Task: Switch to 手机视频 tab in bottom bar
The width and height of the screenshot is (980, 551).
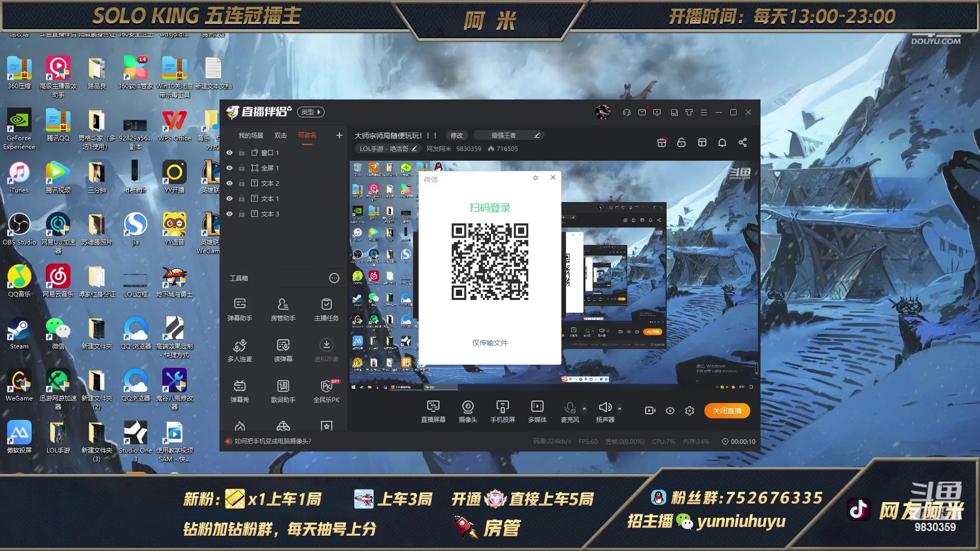Action: tap(502, 410)
